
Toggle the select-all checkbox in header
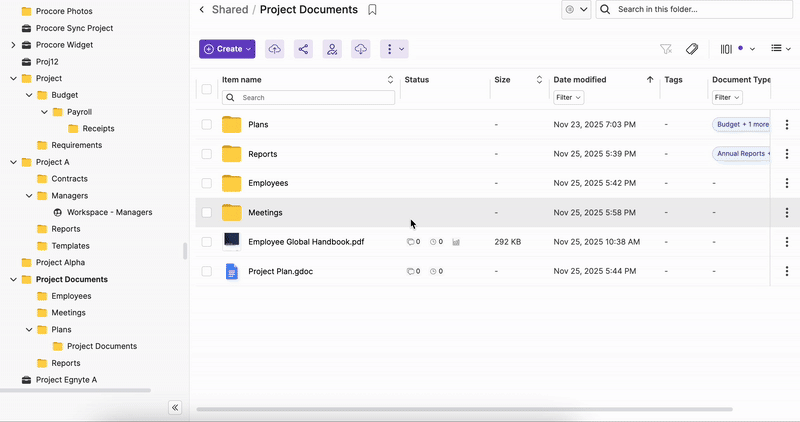click(x=207, y=89)
